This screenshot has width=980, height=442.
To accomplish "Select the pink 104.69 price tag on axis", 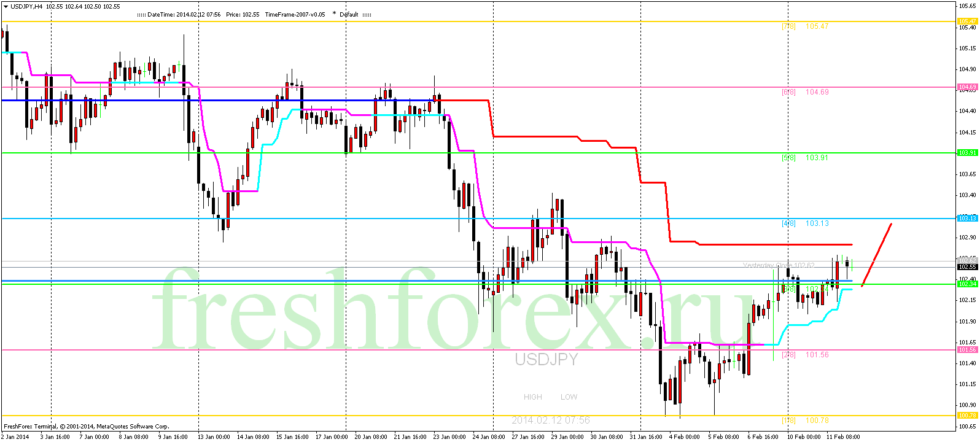I will click(968, 87).
